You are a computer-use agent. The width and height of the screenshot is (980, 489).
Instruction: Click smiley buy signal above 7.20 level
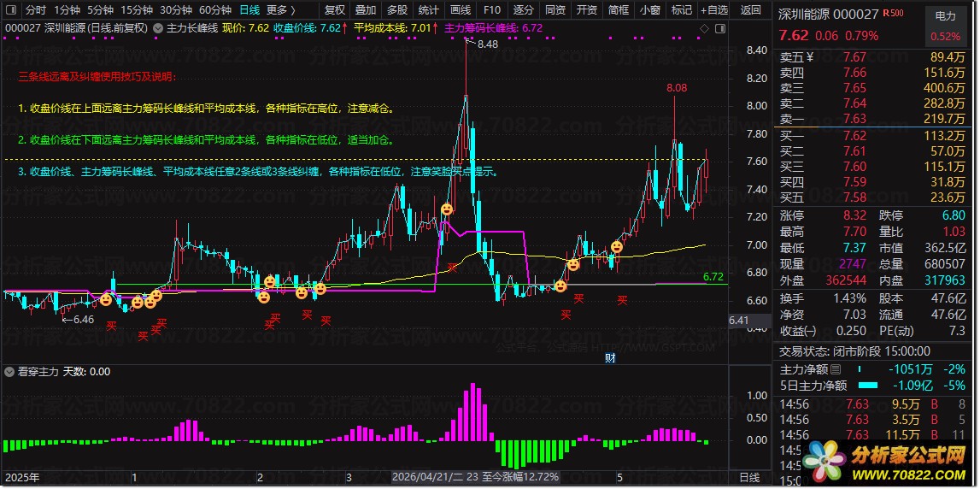click(446, 209)
